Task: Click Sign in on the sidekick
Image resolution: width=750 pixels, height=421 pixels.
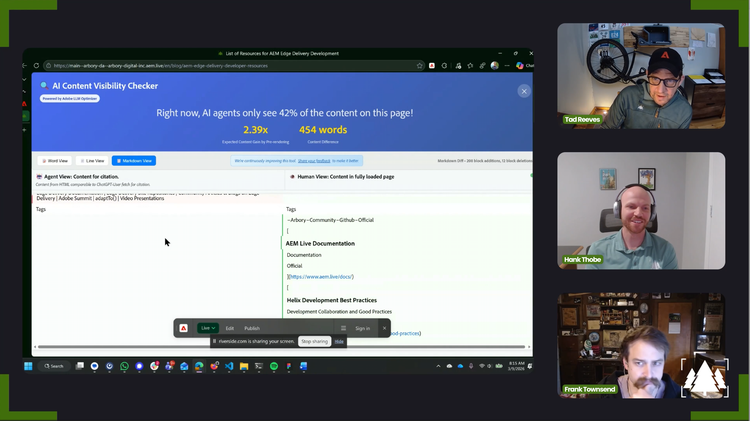Action: (x=362, y=328)
